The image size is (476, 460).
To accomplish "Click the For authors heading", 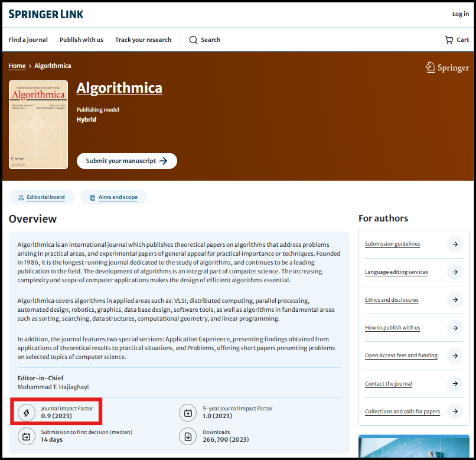I will pos(383,218).
